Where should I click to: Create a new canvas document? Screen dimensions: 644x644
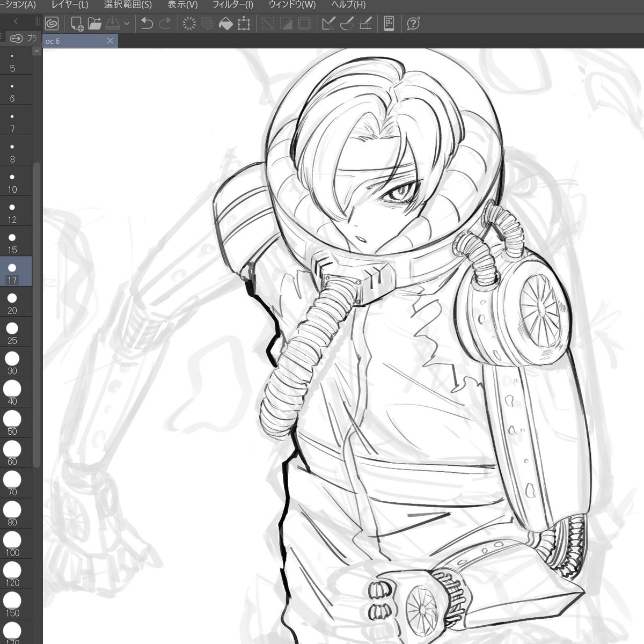[77, 24]
